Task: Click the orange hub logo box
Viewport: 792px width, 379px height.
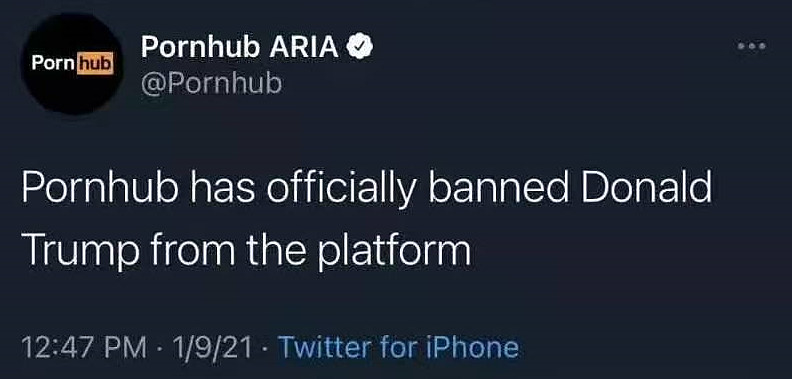Action: click(x=95, y=64)
